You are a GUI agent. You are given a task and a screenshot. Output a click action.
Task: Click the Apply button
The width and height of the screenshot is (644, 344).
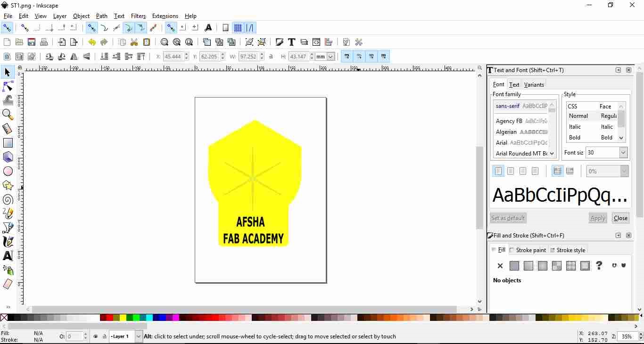coord(598,218)
